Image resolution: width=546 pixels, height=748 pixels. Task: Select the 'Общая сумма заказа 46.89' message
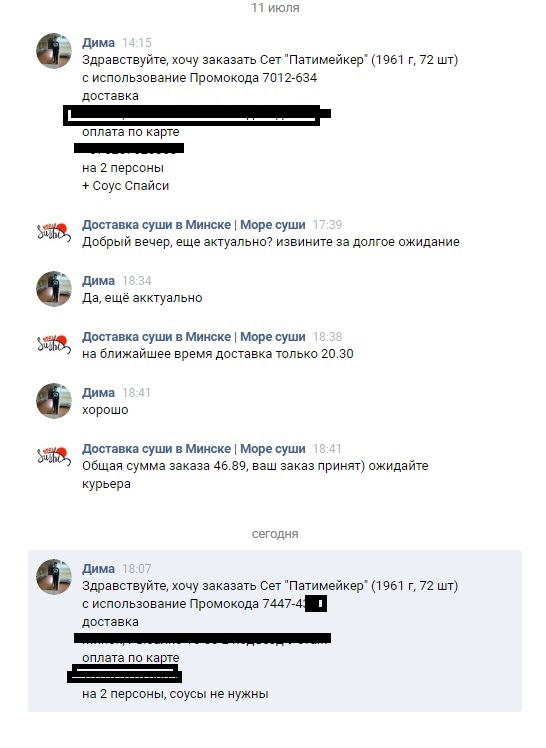pyautogui.click(x=255, y=475)
